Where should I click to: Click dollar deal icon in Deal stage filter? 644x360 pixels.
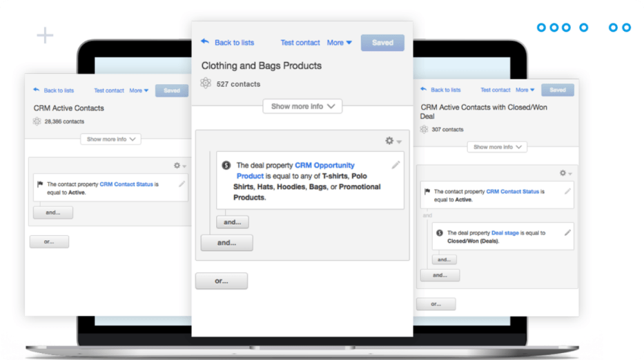[x=440, y=232]
